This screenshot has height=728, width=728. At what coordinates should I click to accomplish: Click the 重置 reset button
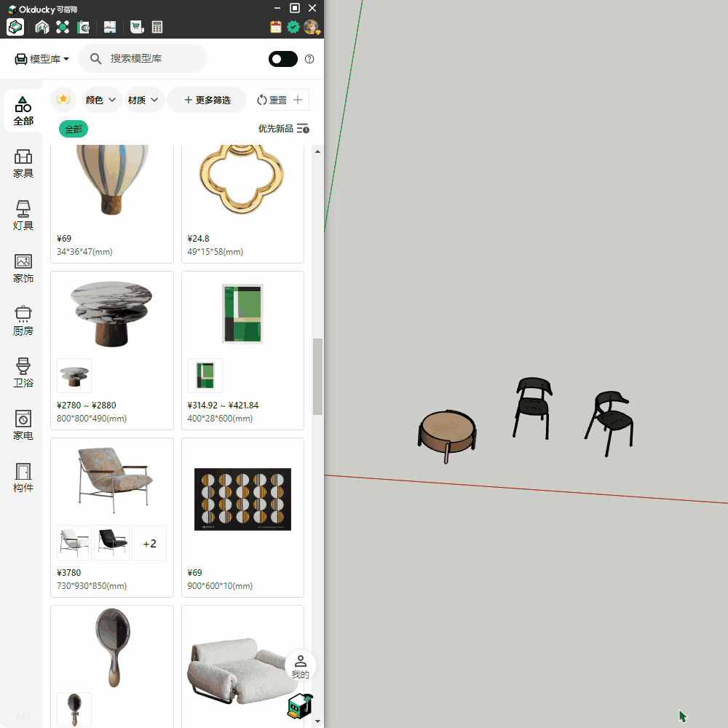pos(272,100)
